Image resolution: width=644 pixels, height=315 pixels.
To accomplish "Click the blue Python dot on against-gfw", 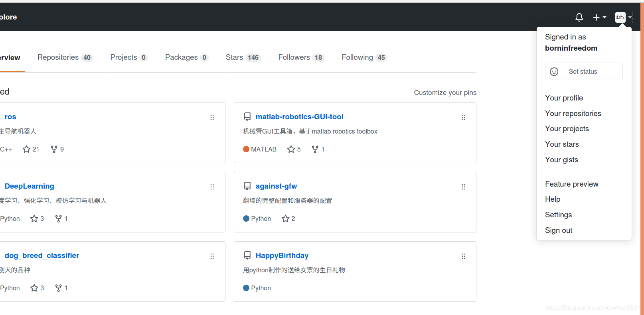I will (246, 219).
